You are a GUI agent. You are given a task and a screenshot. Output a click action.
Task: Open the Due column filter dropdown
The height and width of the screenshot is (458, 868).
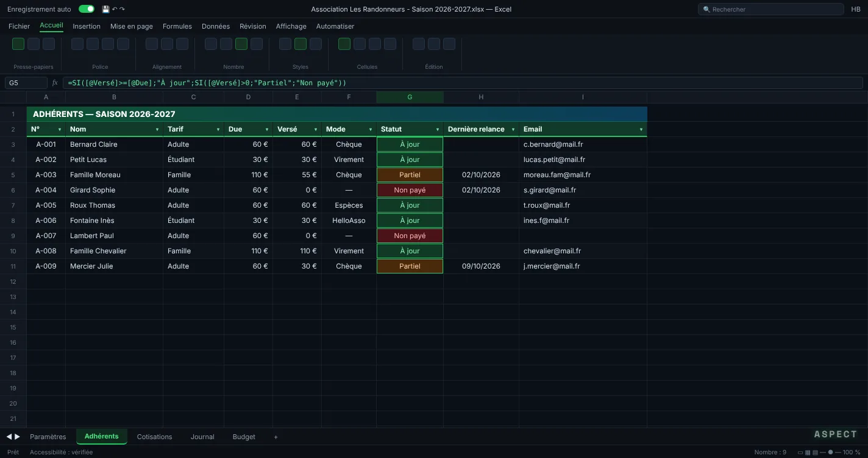tap(267, 130)
